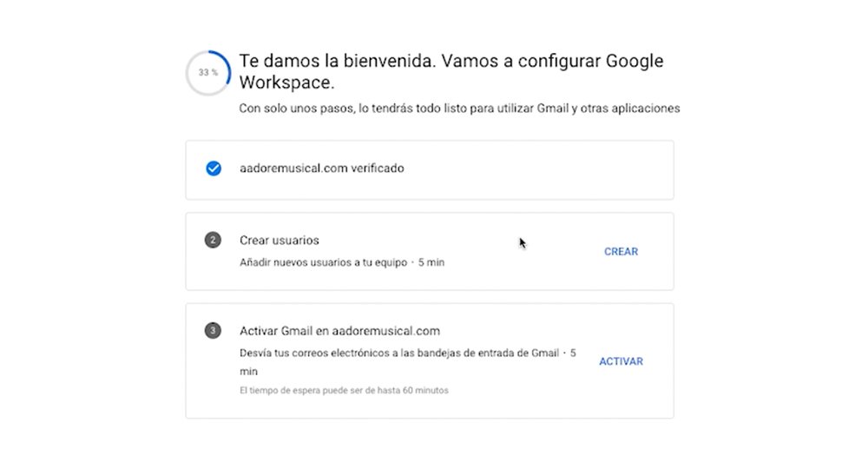The image size is (868, 469).
Task: Click the 'El tiempo de espera' note
Action: [344, 390]
